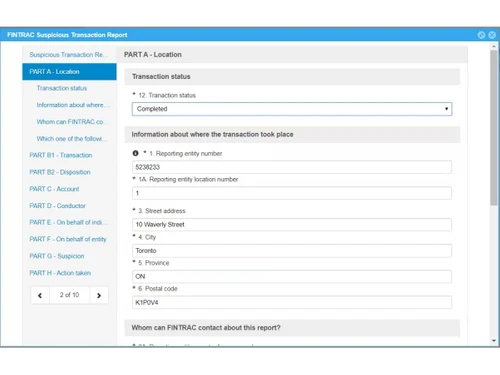Open Suspicious Transaction Re... section in sidebar
This screenshot has width=500, height=375.
[x=69, y=55]
